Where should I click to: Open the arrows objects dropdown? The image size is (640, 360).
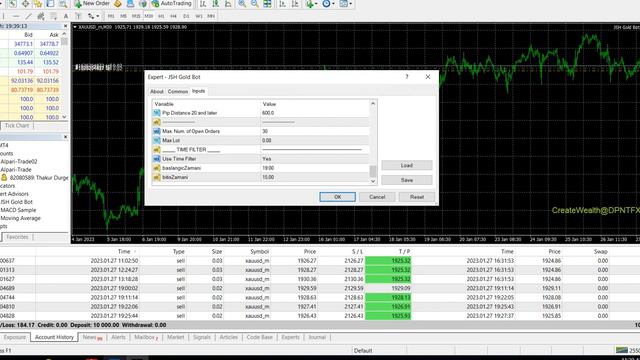[x=93, y=16]
